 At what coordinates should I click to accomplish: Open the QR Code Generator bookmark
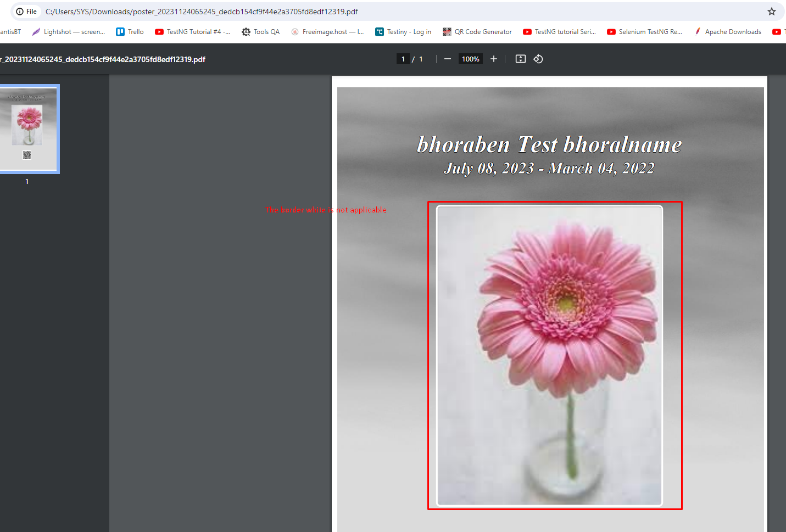[477, 32]
